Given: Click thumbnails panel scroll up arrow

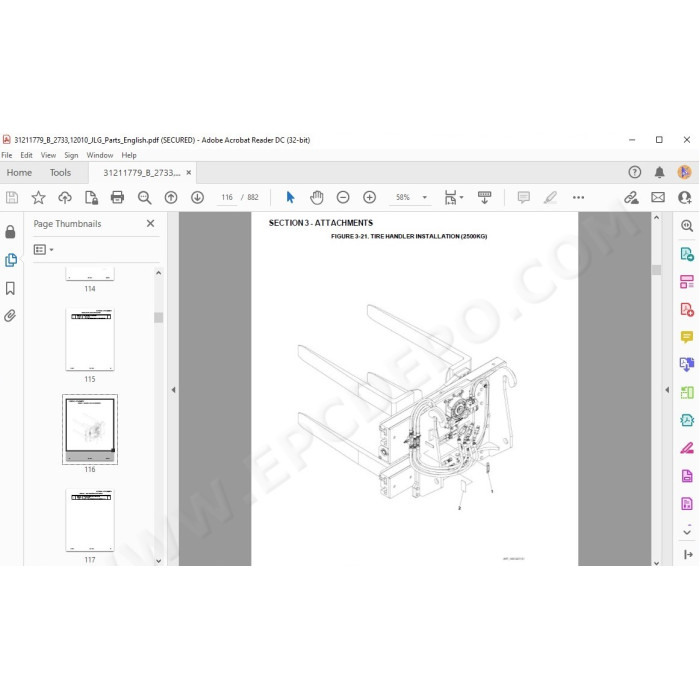Looking at the screenshot, I should click(158, 272).
